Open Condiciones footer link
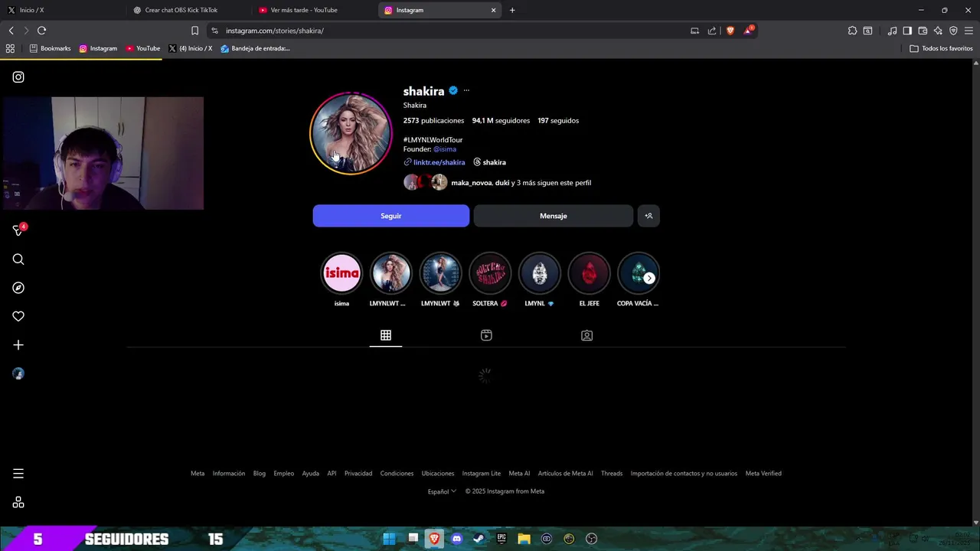The image size is (980, 551). point(397,474)
